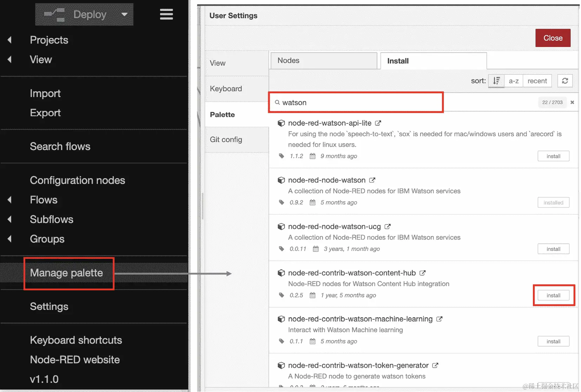581x392 pixels.
Task: Clear the search with the x icon
Action: (x=572, y=102)
